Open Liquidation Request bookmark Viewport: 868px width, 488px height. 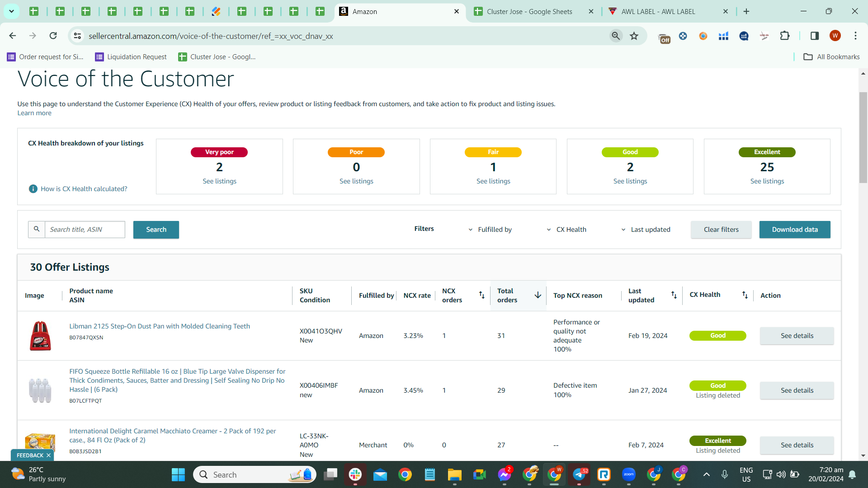(131, 56)
